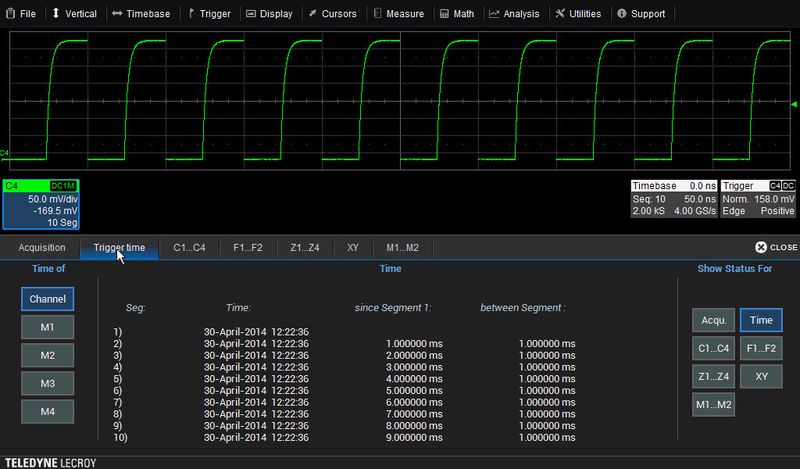Select M2 under Time of
The width and height of the screenshot is (800, 469).
(47, 355)
